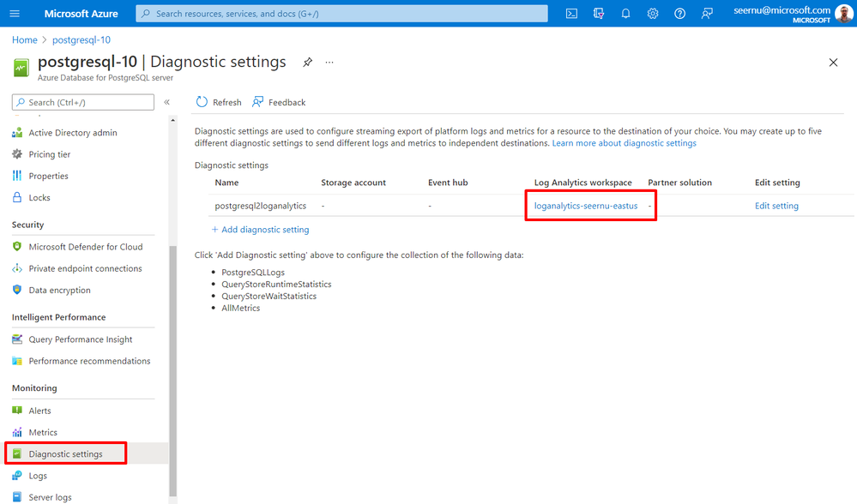
Task: Click the Microsoft Azure logo text
Action: pos(81,14)
